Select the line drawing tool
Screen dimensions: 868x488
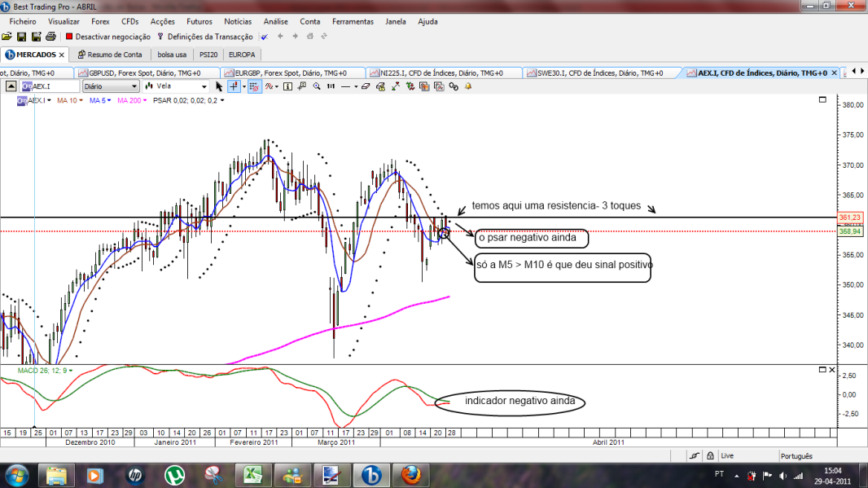(345, 86)
